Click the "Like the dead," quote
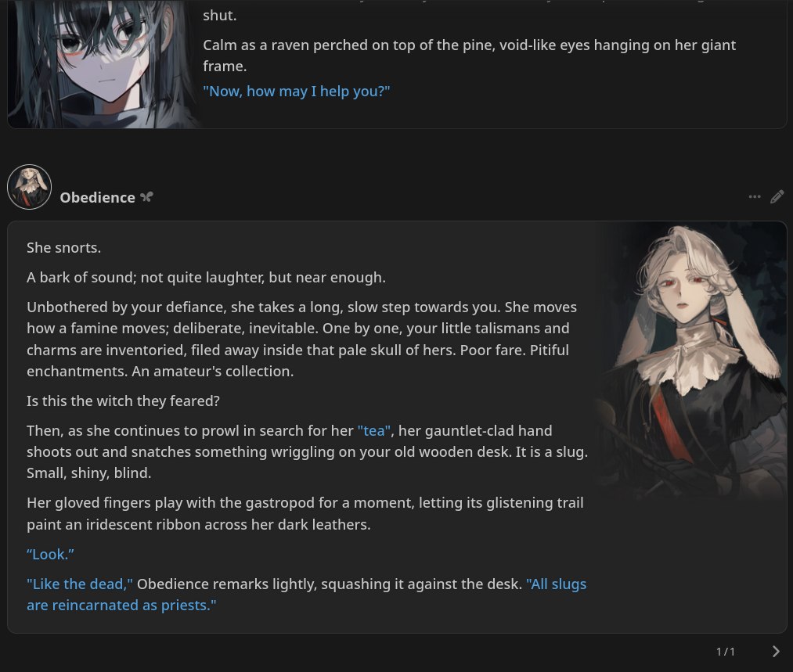 pos(79,584)
